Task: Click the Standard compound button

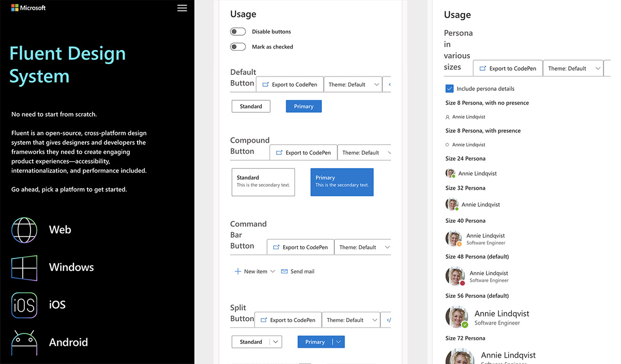Action: (263, 182)
